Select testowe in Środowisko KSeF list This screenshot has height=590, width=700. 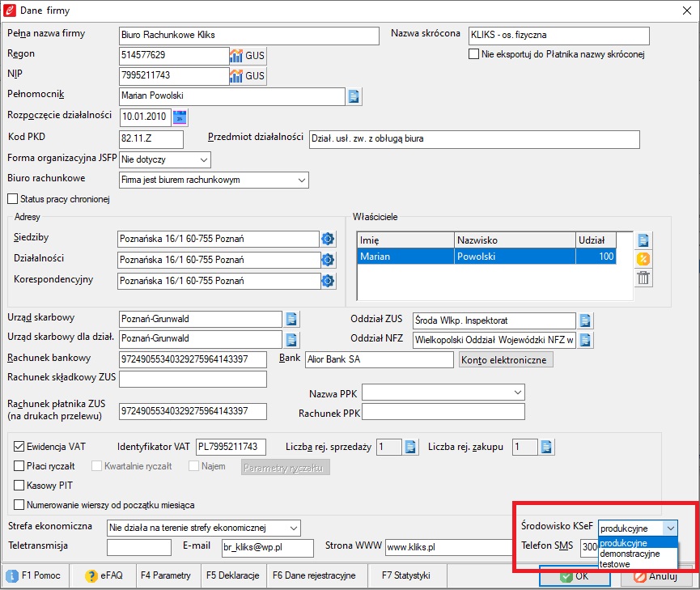(x=615, y=563)
